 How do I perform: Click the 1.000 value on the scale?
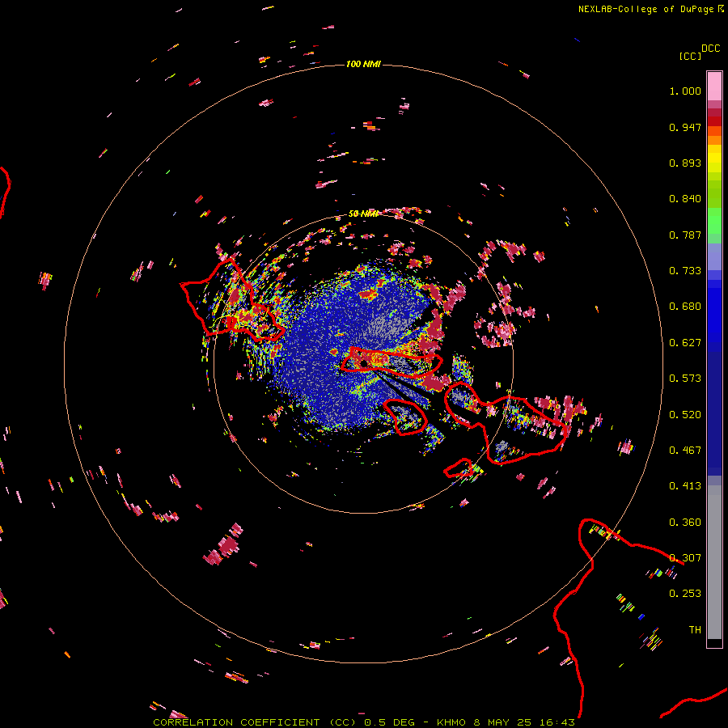click(685, 91)
